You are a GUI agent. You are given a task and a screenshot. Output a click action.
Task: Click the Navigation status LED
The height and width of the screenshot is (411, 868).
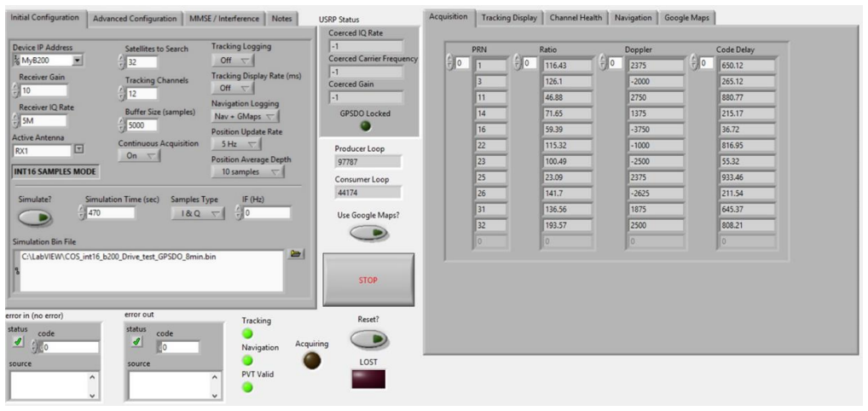(247, 361)
